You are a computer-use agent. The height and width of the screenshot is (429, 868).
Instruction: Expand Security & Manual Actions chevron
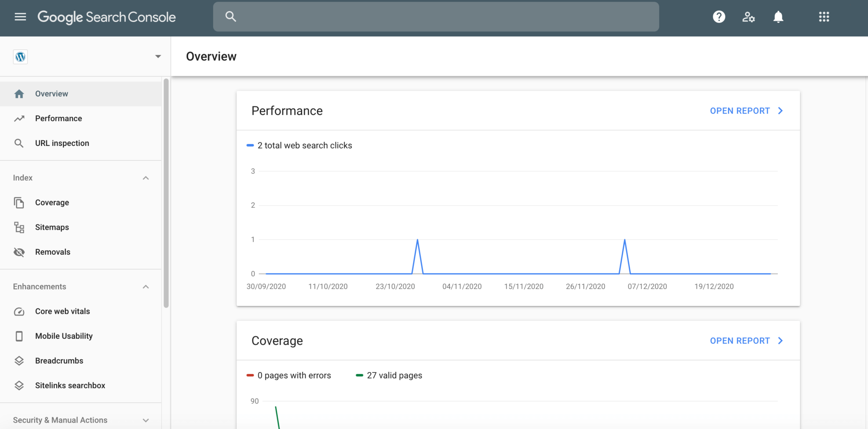[x=146, y=421]
